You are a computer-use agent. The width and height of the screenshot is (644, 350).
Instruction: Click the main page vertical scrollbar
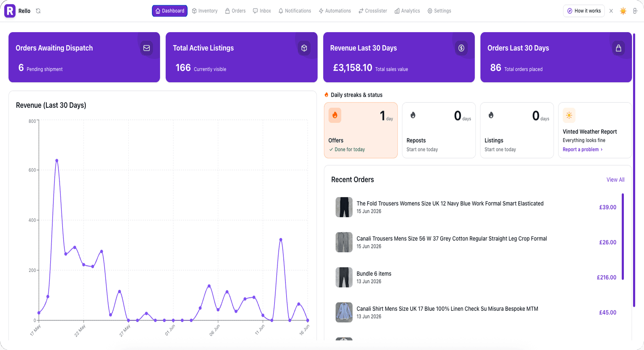tap(634, 170)
